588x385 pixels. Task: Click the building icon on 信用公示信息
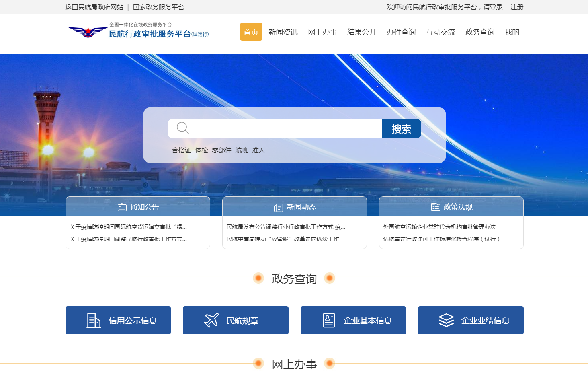coord(94,321)
